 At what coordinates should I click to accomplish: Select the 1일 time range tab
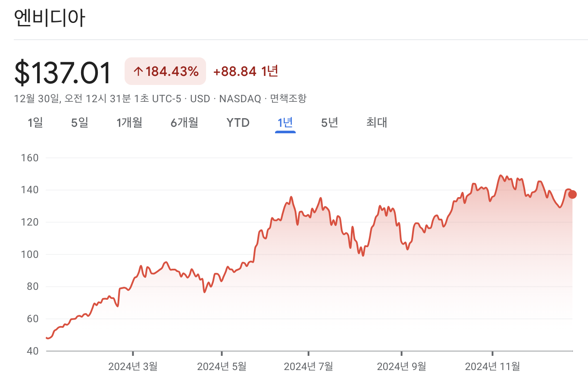click(36, 122)
